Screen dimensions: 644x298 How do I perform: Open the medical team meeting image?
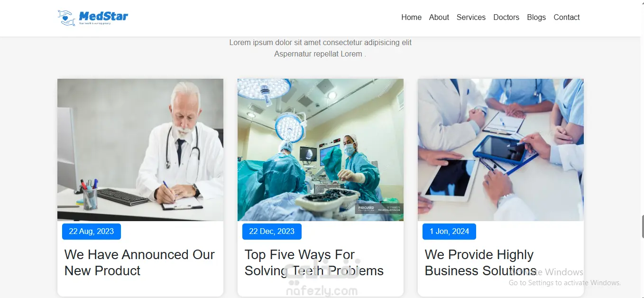pos(501,150)
